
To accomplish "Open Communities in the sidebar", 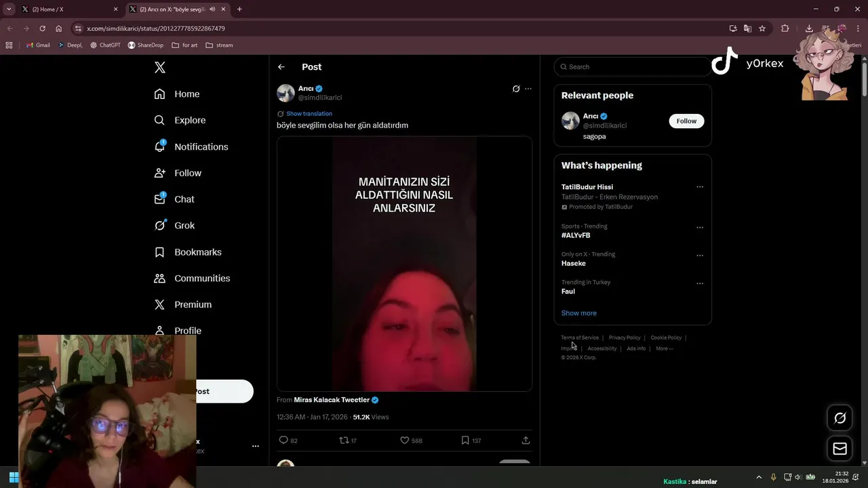I will pyautogui.click(x=192, y=279).
